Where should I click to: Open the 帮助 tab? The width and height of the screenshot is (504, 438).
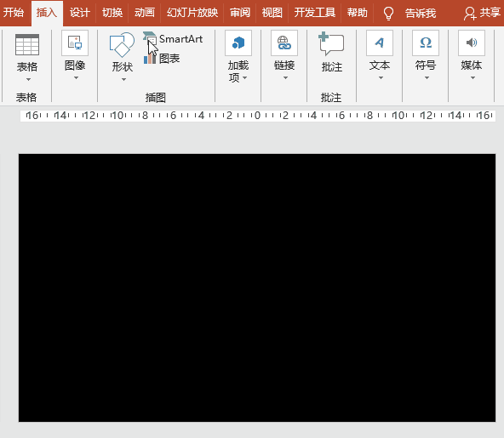point(357,13)
